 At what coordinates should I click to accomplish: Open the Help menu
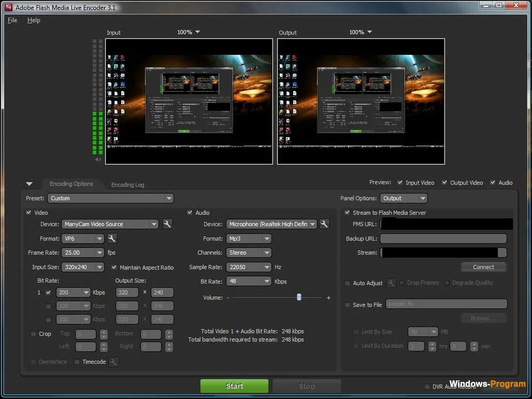[x=34, y=20]
